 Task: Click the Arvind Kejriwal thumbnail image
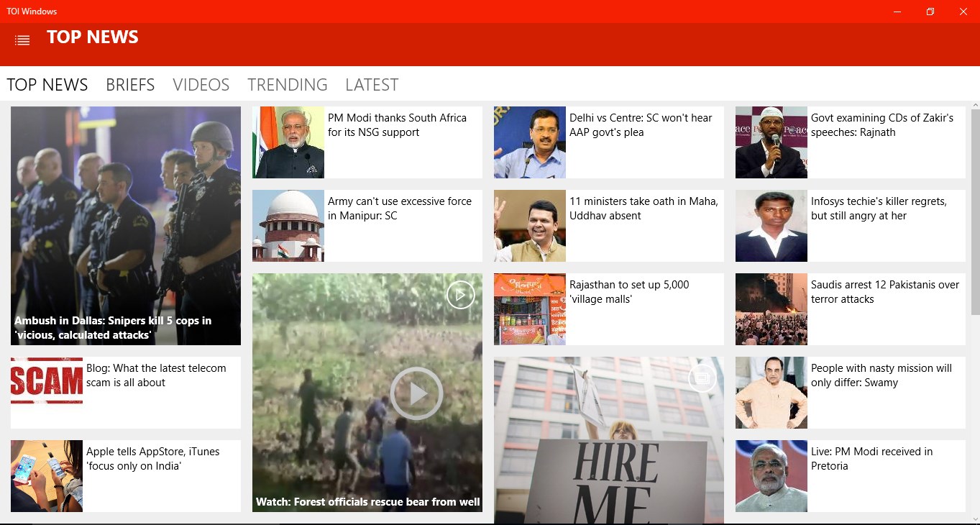pos(529,142)
